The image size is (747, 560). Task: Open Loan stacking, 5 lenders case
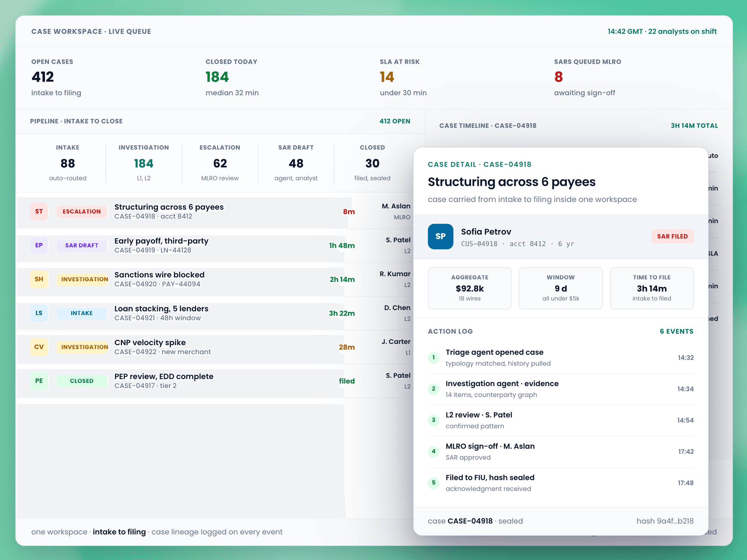pyautogui.click(x=214, y=313)
